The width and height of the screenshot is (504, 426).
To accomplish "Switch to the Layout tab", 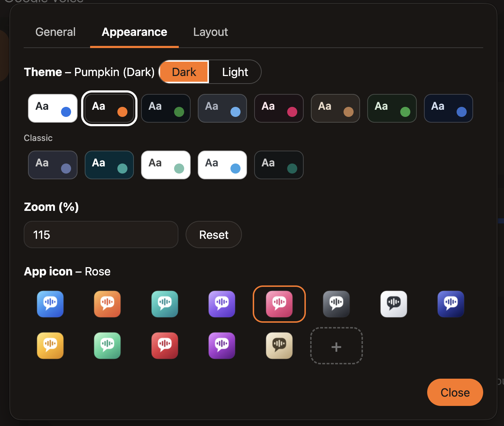I will 211,32.
